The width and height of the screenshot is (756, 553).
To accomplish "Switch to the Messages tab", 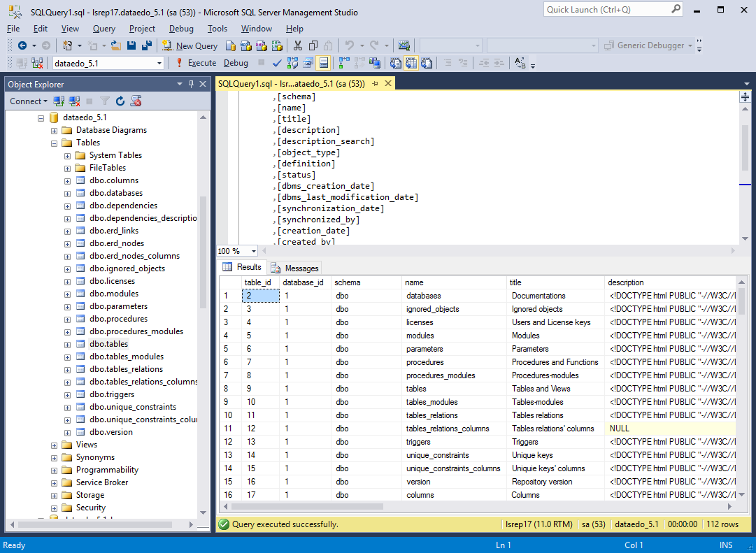I will pos(294,268).
